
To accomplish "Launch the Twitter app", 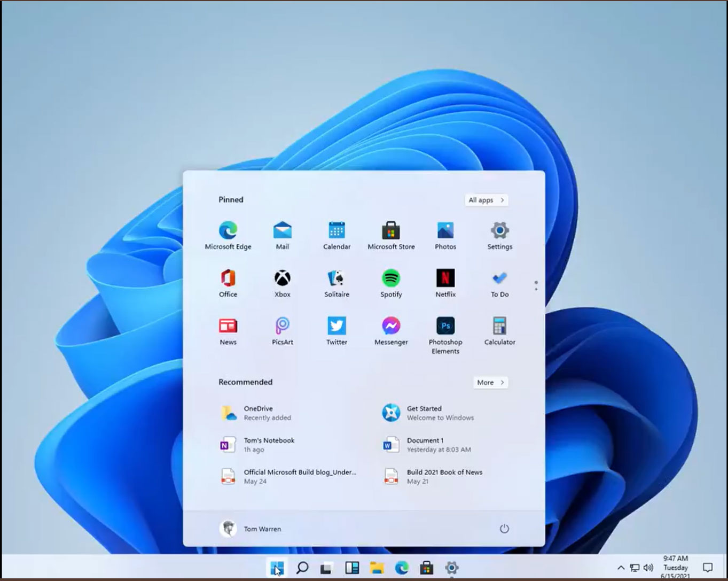I will [336, 326].
